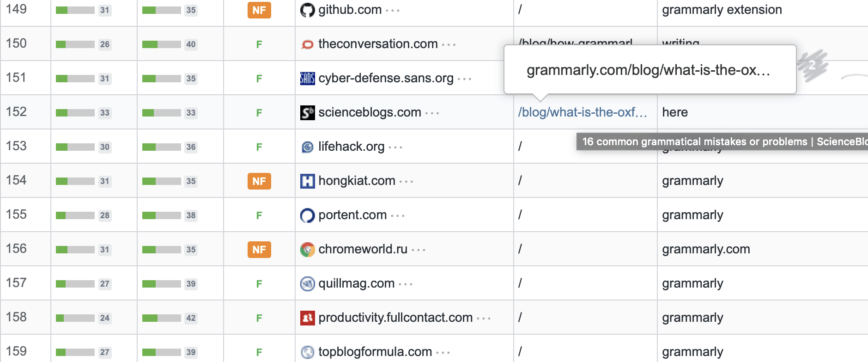868x362 pixels.
Task: Click the anchor text 'here'
Action: (x=675, y=112)
